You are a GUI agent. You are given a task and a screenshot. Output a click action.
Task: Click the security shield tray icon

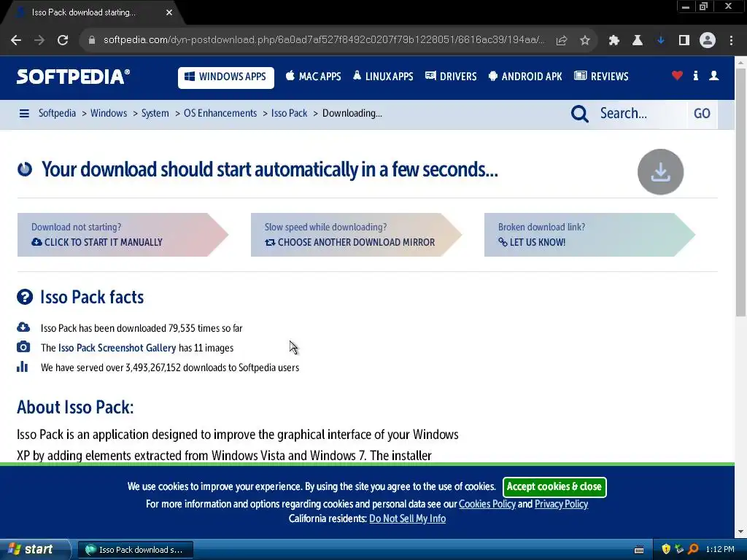666,549
